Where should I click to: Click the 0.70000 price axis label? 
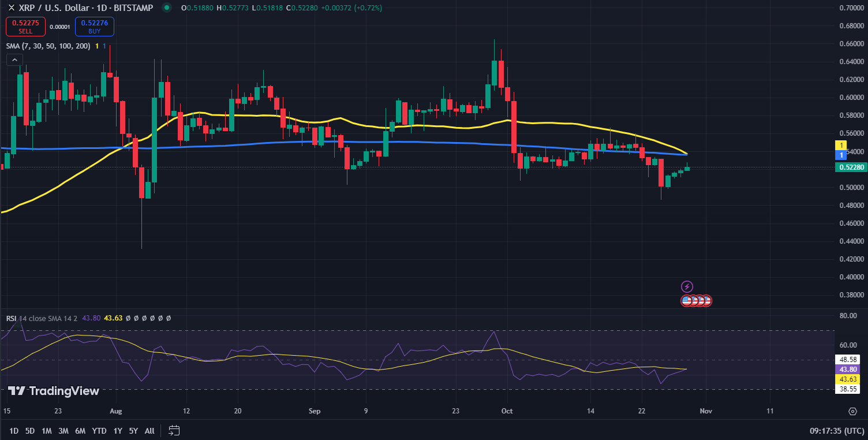click(x=851, y=8)
